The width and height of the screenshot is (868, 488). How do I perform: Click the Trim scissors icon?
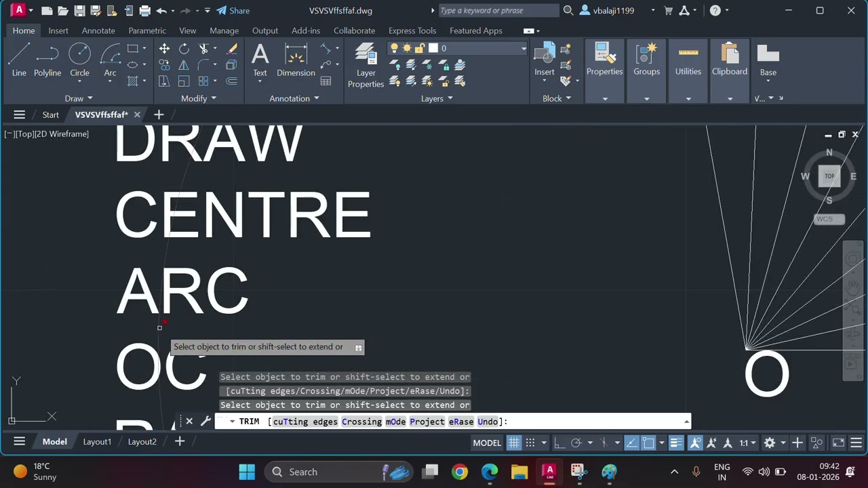(203, 49)
